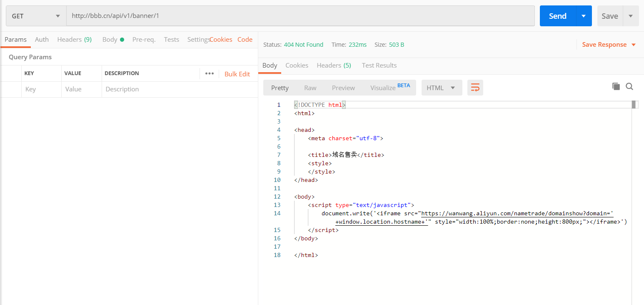The width and height of the screenshot is (644, 305).
Task: Click the script type="text/javascript" line
Action: click(361, 205)
